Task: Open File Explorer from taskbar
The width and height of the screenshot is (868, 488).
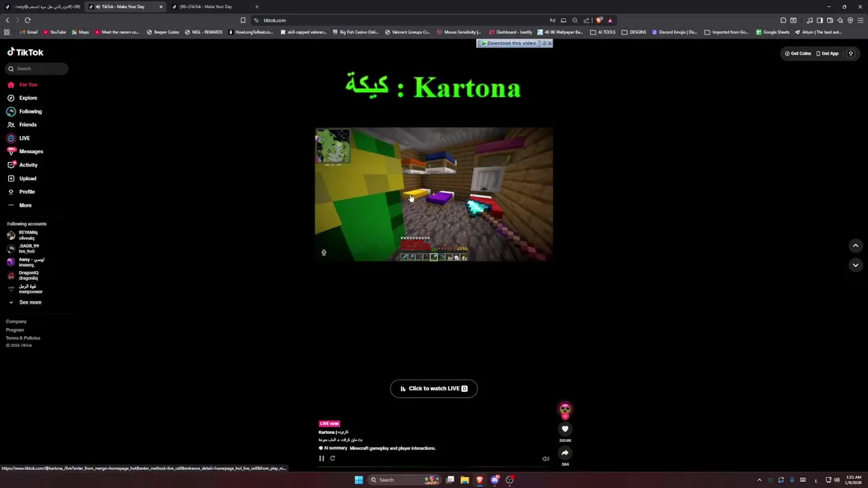Action: 465,480
